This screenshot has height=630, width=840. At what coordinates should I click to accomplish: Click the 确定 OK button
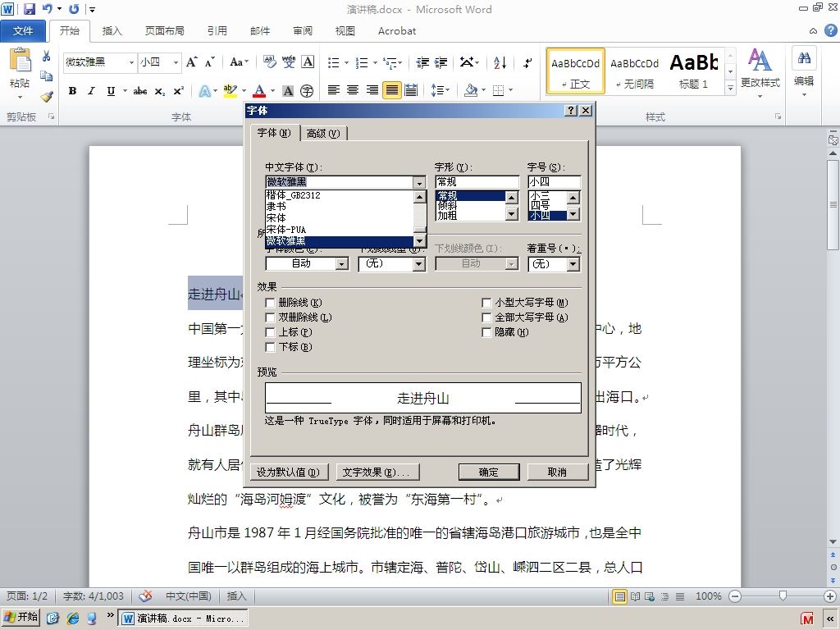[489, 472]
